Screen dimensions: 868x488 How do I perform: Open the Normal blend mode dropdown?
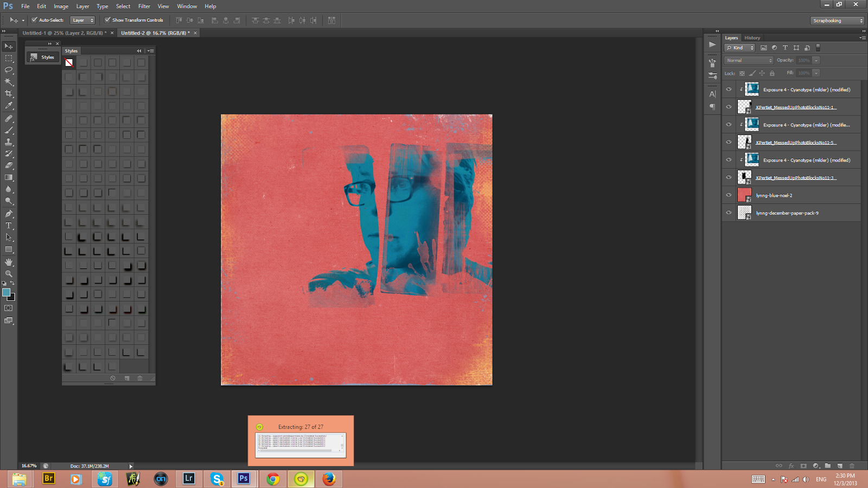click(x=749, y=60)
